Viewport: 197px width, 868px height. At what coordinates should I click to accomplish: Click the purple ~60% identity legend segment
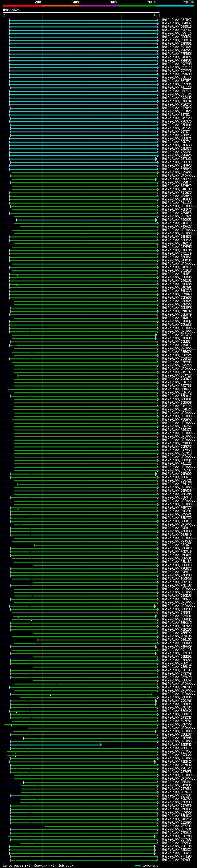click(98, 6)
